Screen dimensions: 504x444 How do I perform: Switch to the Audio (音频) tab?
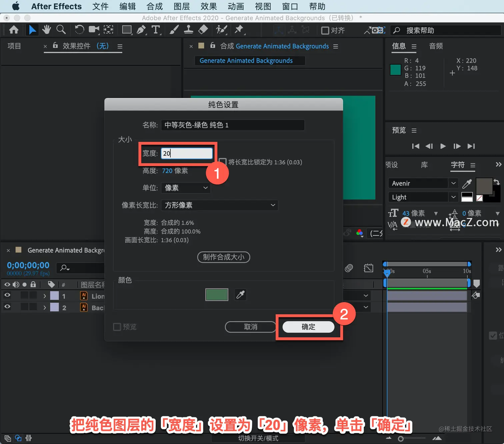coord(436,46)
